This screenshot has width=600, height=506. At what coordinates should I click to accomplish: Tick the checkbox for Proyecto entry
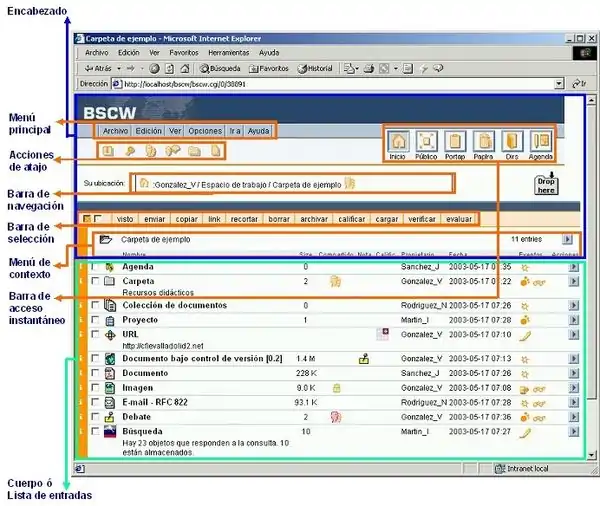pos(95,320)
